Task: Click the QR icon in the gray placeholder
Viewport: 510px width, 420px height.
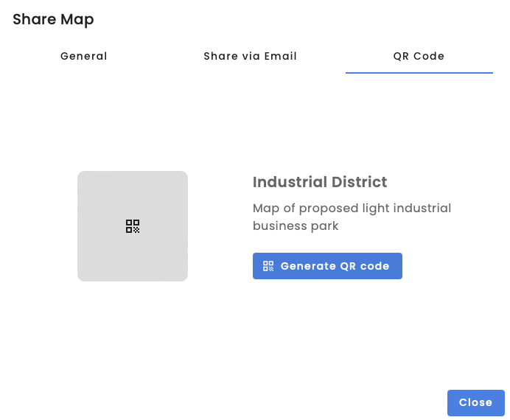Action: [x=133, y=226]
